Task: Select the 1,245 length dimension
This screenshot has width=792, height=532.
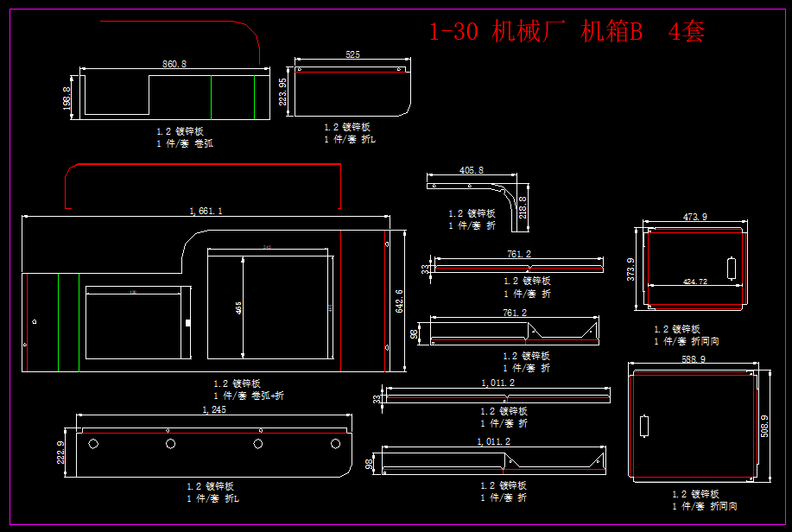Action: tap(213, 409)
